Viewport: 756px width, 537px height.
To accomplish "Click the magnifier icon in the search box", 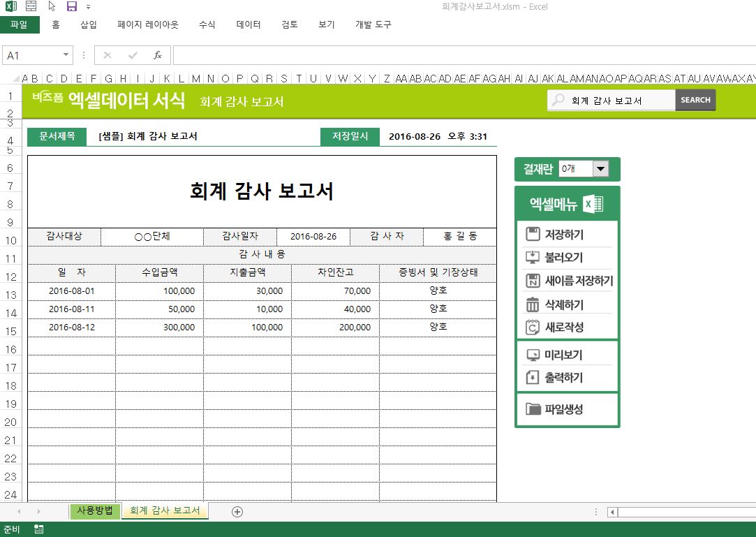I will (558, 100).
